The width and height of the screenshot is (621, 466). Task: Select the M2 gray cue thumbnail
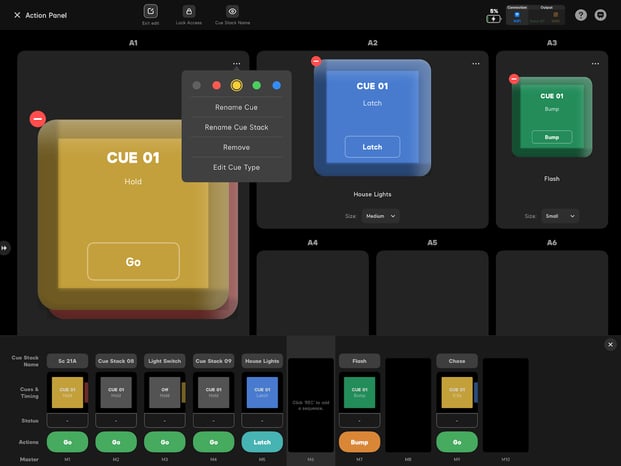click(116, 392)
